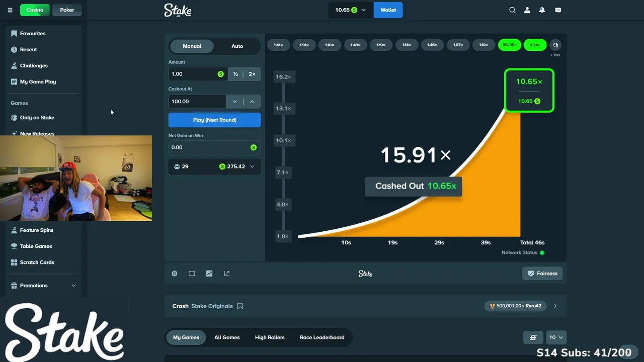Open High Rollers tab
The image size is (644, 362).
point(270,337)
